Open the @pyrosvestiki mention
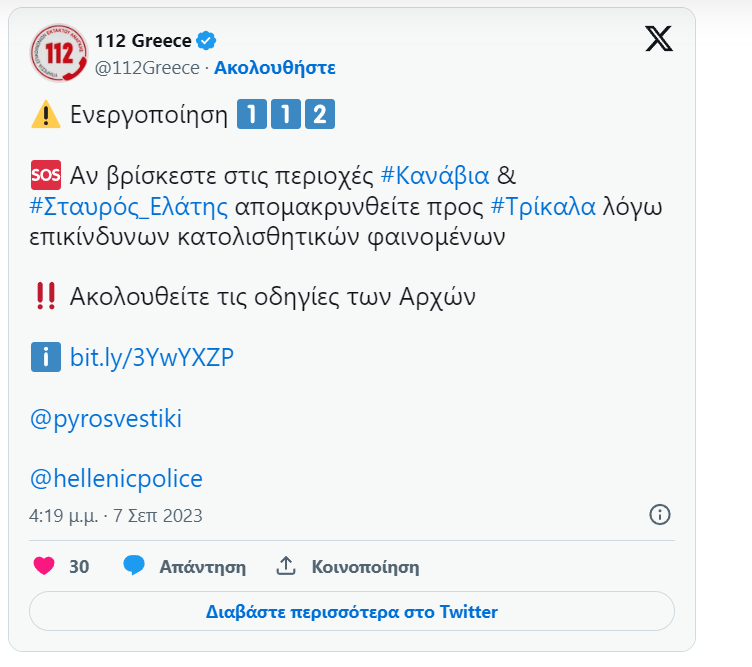Viewport: 752px width, 667px height. [106, 419]
